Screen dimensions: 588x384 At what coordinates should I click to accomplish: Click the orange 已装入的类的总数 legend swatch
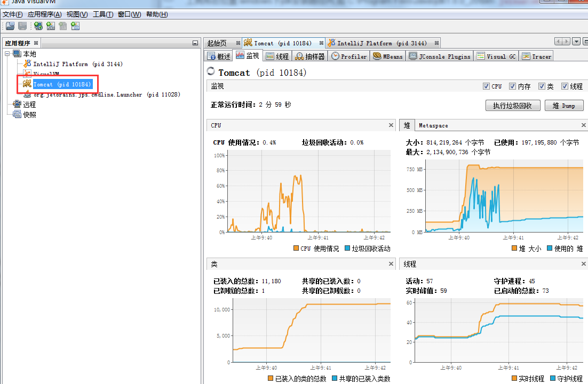[271, 378]
